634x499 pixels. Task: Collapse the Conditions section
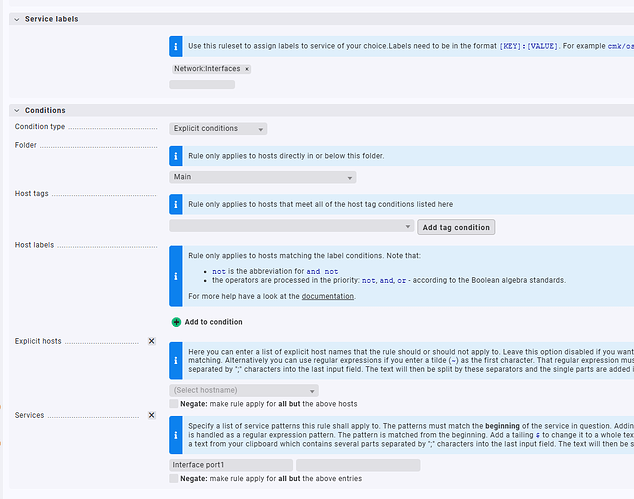pos(17,110)
